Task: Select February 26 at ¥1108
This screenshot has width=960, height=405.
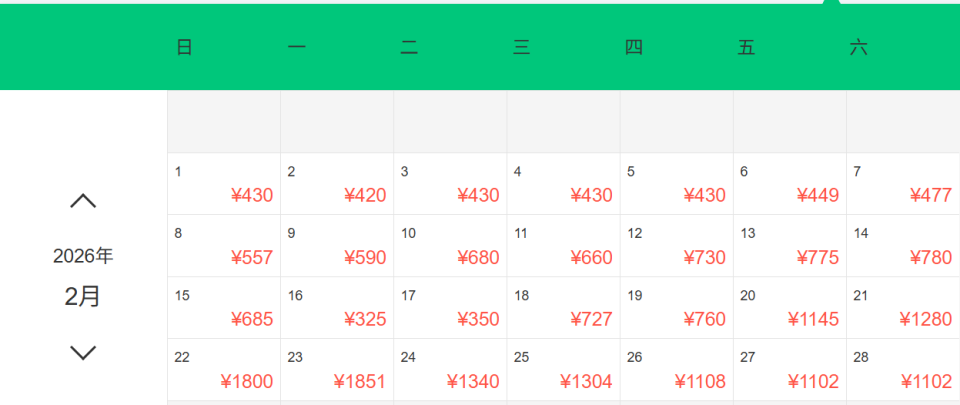Action: tap(676, 370)
